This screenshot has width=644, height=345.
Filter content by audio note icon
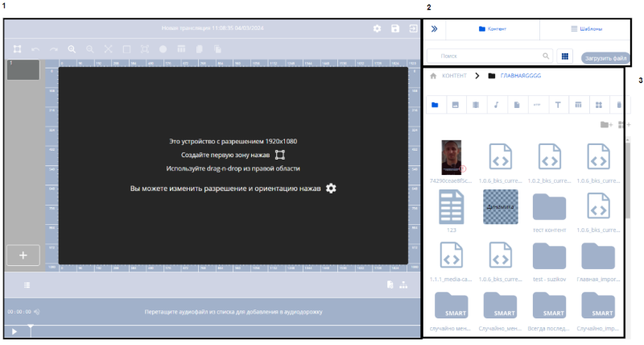(x=496, y=105)
